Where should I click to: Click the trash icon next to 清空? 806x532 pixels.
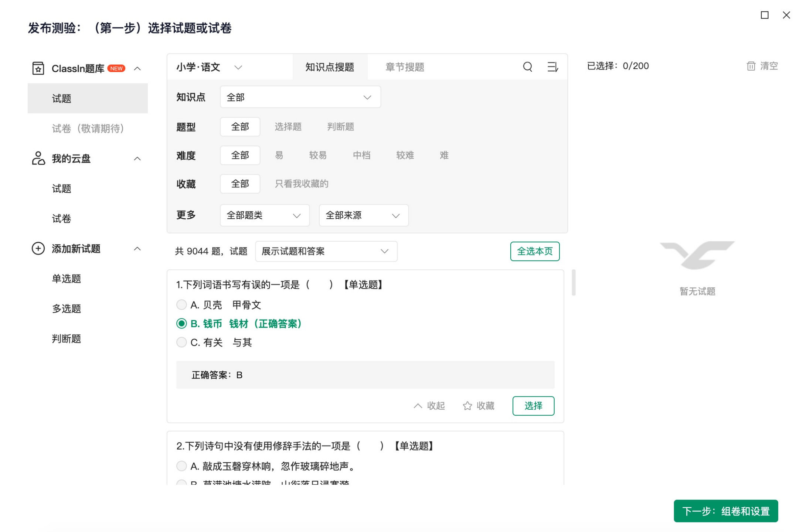click(751, 66)
